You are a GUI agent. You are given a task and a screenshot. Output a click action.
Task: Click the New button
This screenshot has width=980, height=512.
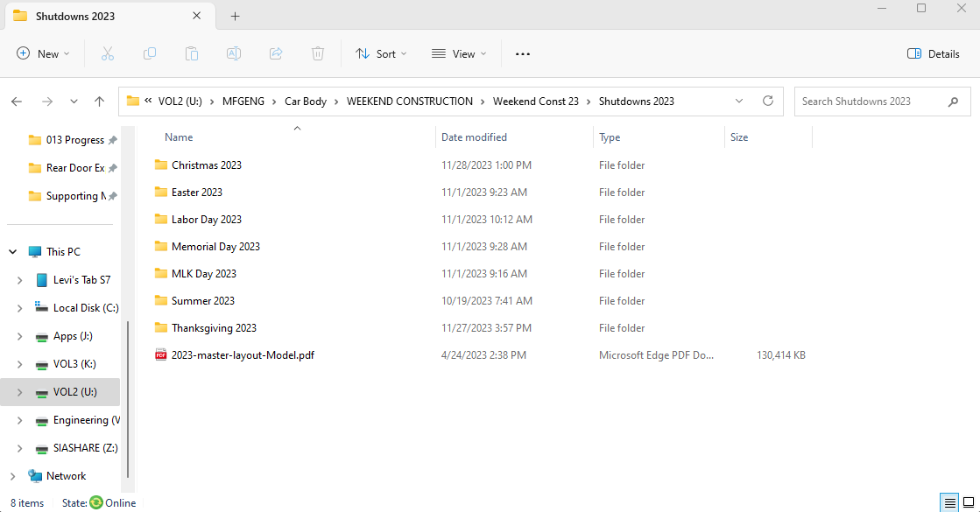pos(43,54)
